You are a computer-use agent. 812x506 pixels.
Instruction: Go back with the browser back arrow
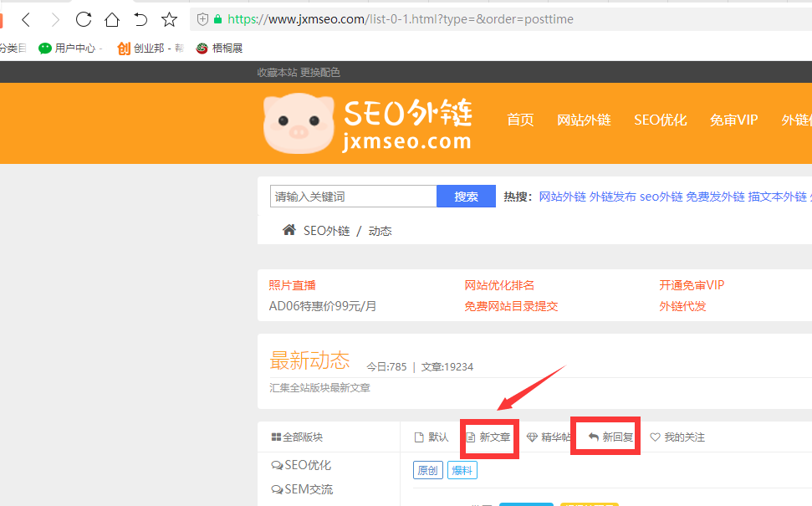(x=26, y=20)
